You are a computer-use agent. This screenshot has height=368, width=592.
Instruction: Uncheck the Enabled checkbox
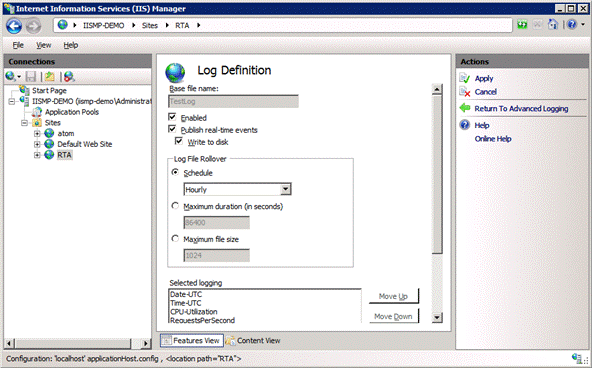click(x=172, y=117)
